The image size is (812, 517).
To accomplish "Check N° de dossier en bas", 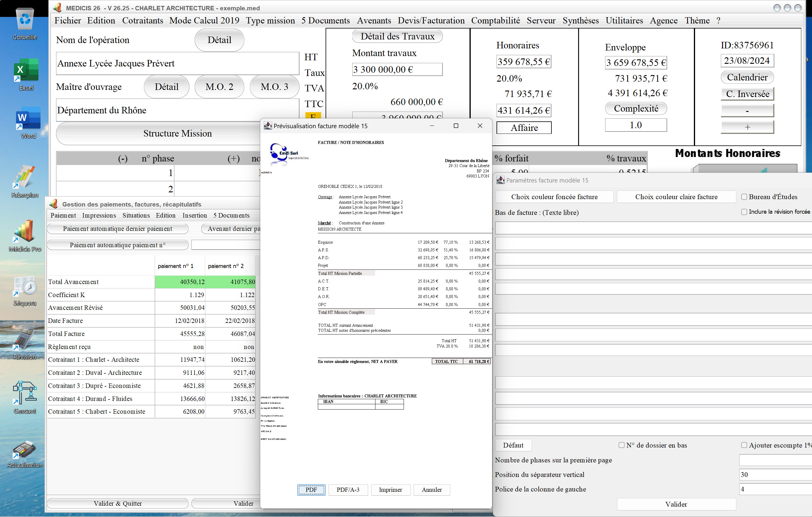I will (621, 445).
